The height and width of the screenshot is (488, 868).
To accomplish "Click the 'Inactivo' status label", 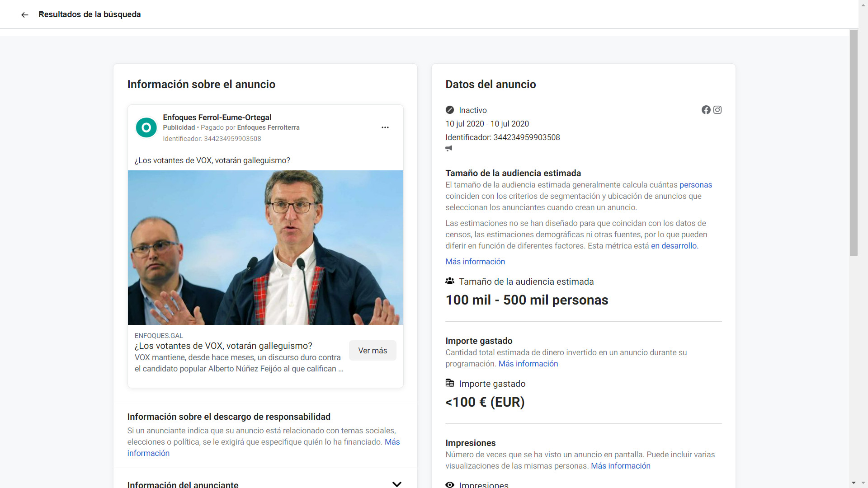I will coord(473,110).
